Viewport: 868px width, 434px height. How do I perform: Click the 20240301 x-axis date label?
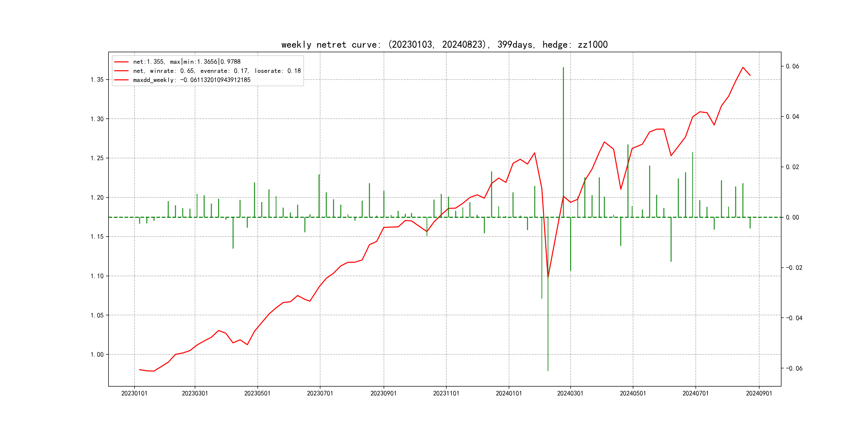coord(570,394)
